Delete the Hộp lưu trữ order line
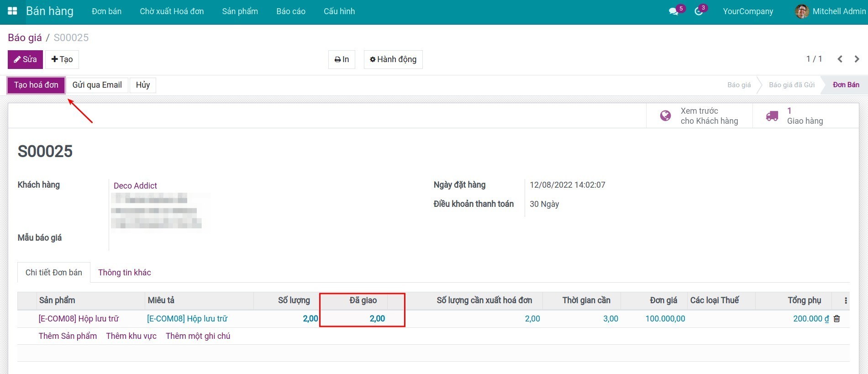Image resolution: width=868 pixels, height=374 pixels. click(x=836, y=319)
